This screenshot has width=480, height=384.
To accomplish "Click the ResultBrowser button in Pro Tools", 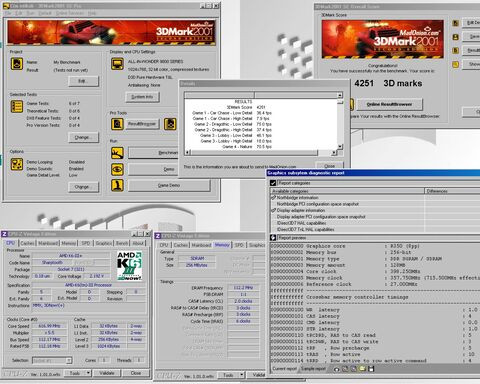I will (x=142, y=124).
